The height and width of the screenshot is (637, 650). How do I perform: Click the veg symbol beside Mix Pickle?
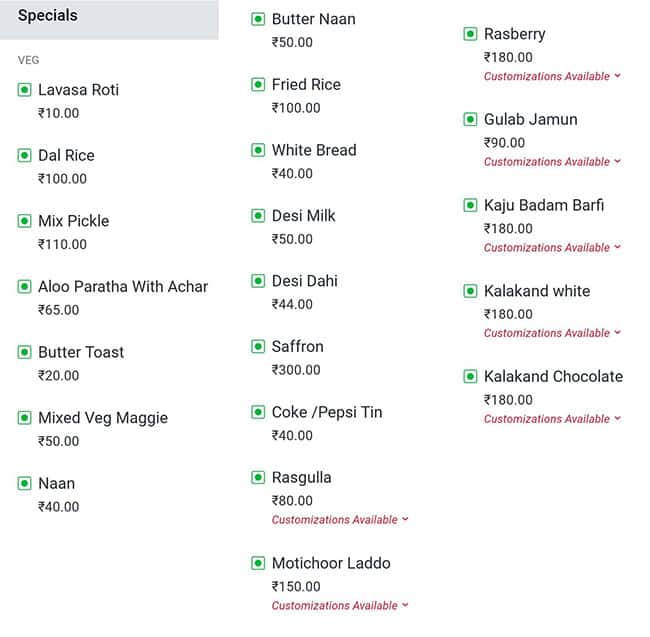[25, 221]
